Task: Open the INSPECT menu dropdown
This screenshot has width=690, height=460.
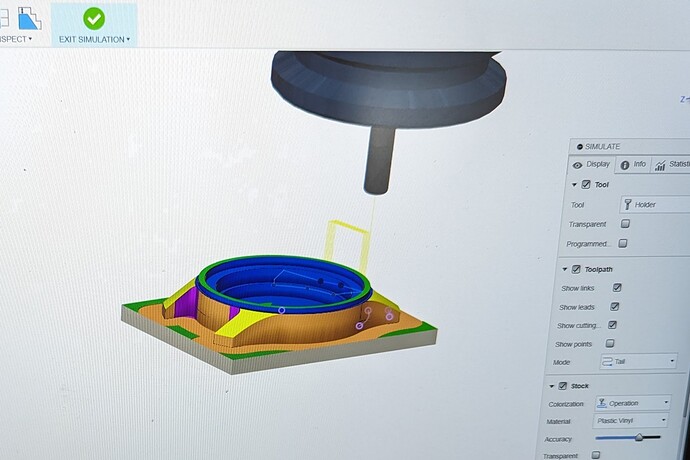Action: click(29, 39)
